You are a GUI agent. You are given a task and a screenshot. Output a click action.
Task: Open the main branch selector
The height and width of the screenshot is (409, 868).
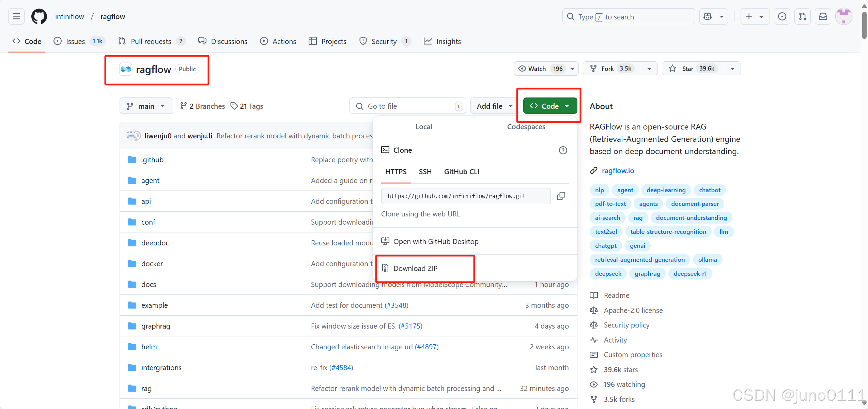[146, 106]
